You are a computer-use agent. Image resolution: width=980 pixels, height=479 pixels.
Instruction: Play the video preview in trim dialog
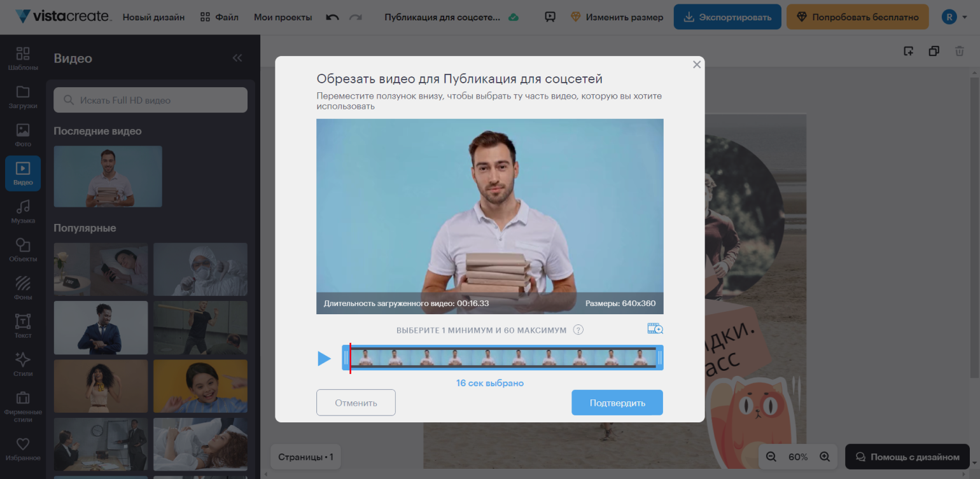tap(325, 358)
